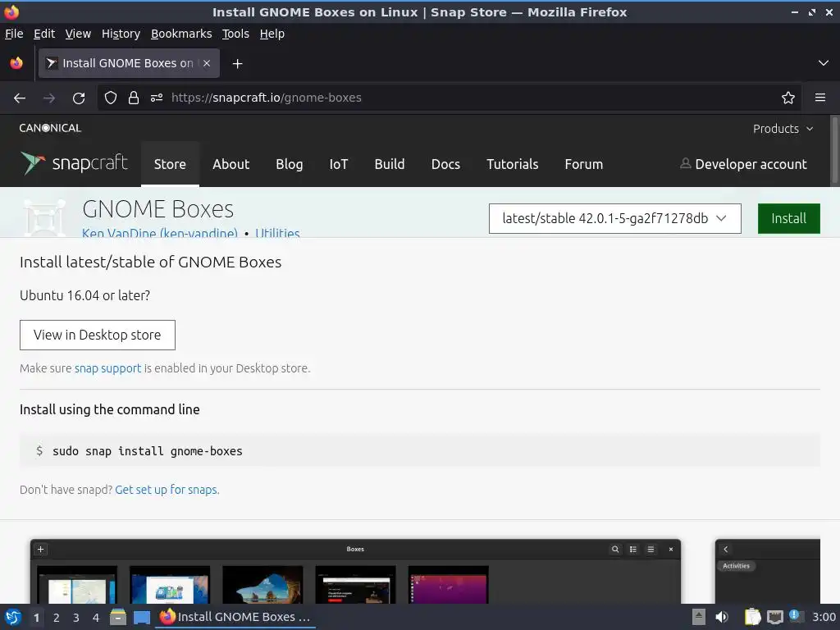Open the Help menu
This screenshot has height=630, width=840.
(272, 34)
